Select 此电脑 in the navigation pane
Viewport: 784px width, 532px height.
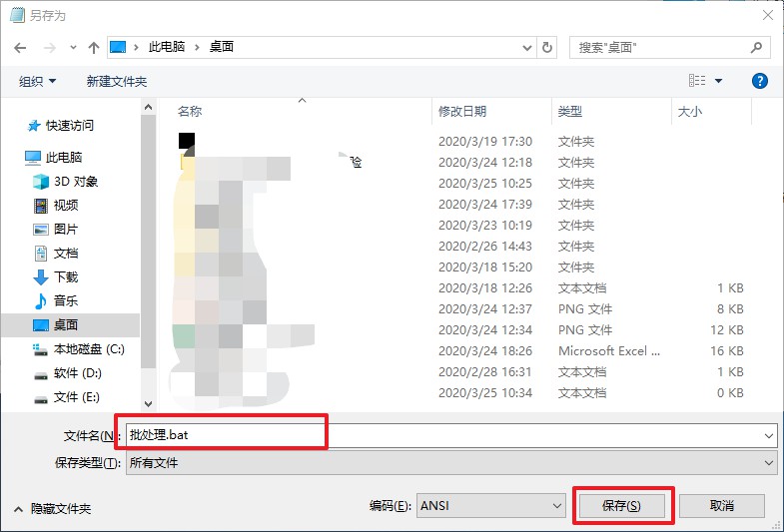pos(54,158)
